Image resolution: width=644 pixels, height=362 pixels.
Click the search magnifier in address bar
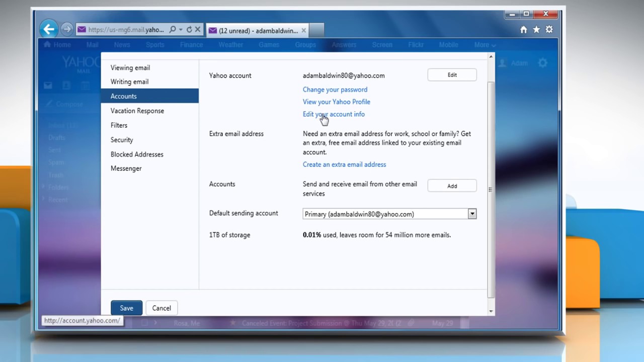pos(173,30)
